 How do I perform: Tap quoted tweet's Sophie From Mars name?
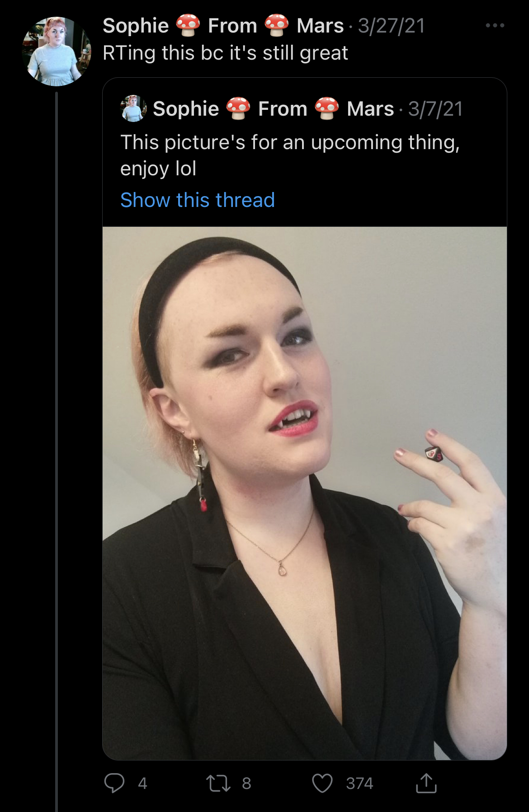pos(273,109)
